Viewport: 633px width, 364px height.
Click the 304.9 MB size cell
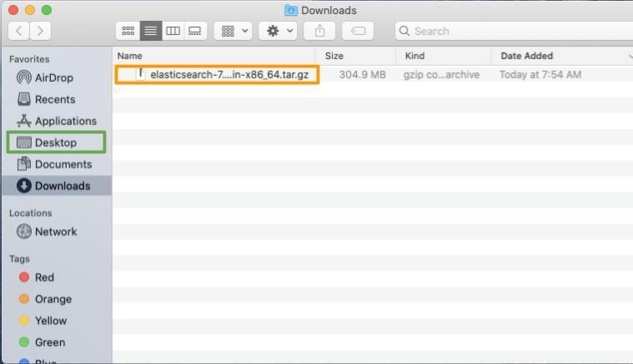click(363, 75)
